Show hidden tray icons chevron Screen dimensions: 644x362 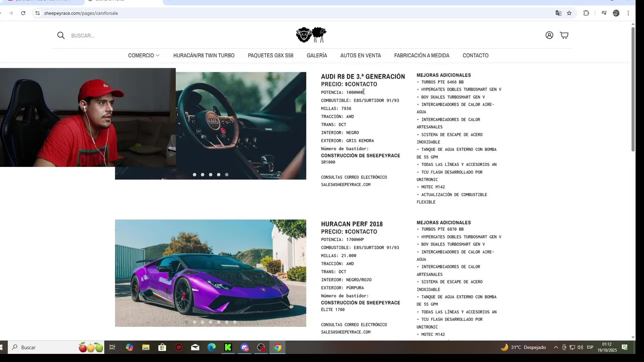(x=556, y=347)
